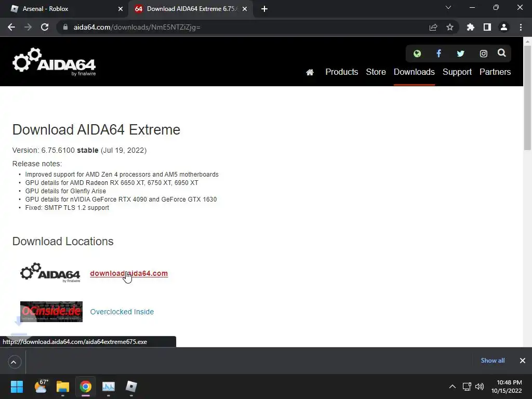Switch to the Arsenal - Roblox tab
Image resolution: width=532 pixels, height=399 pixels.
[64, 9]
